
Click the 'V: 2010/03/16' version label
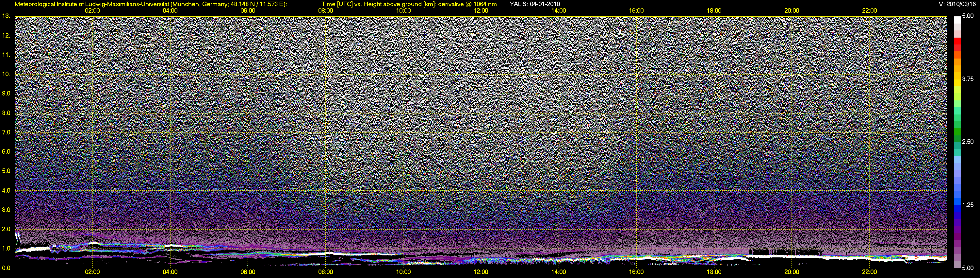(956, 4)
